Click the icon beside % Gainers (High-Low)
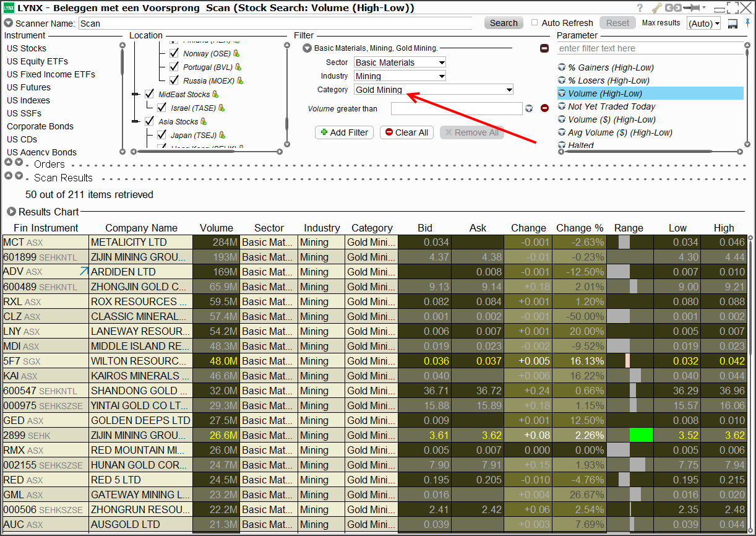This screenshot has width=756, height=536. pos(562,67)
